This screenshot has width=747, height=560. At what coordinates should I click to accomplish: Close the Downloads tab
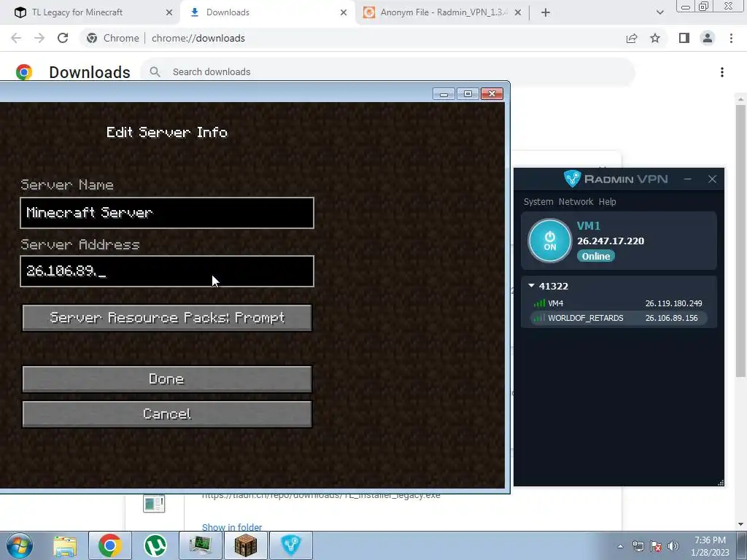(x=344, y=12)
